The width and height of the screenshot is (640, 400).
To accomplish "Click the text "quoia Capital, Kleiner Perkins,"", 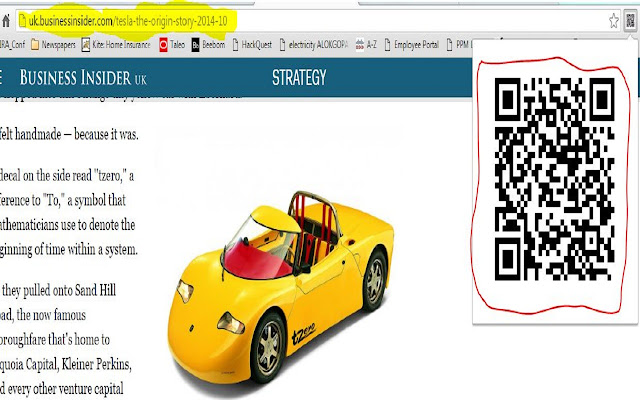I will click(66, 364).
